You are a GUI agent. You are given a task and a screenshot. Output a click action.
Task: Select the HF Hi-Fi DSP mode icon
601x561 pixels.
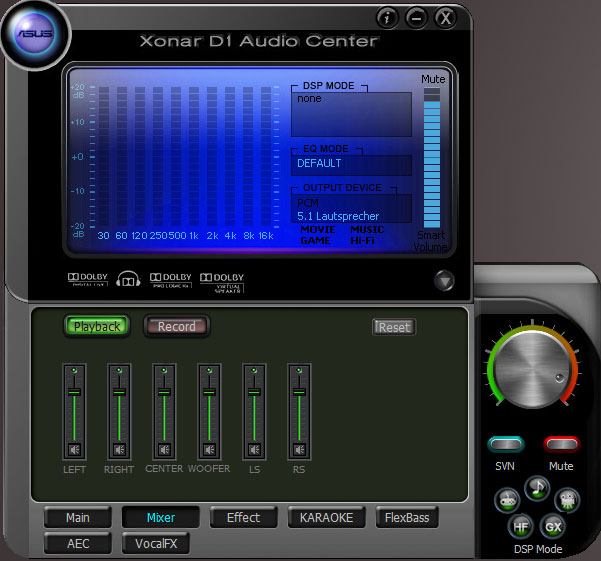click(x=520, y=527)
